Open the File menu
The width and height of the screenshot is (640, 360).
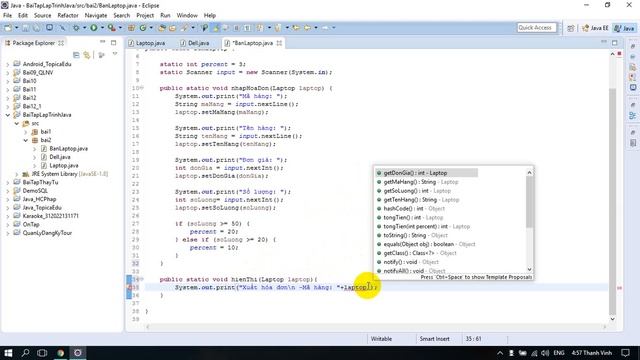(x=7, y=16)
